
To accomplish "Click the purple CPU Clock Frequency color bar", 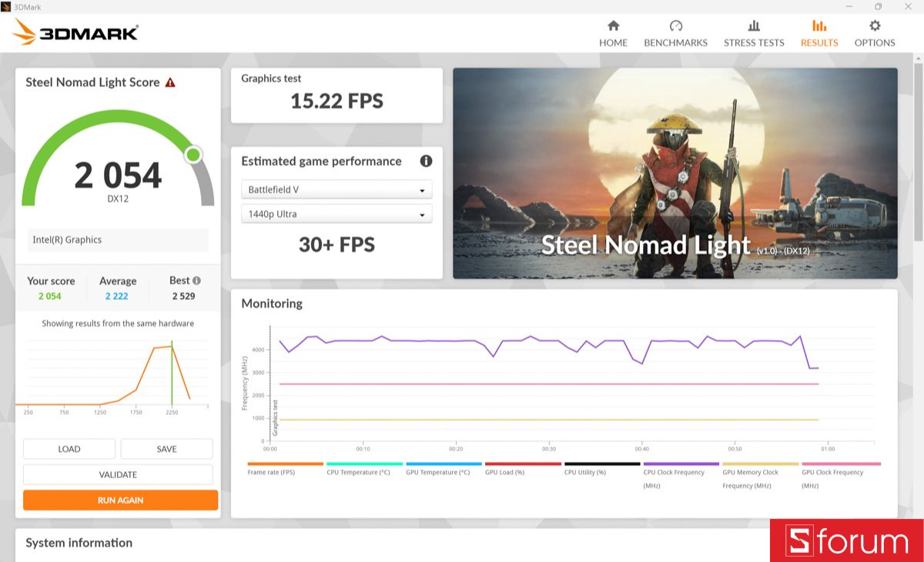I will tap(681, 463).
